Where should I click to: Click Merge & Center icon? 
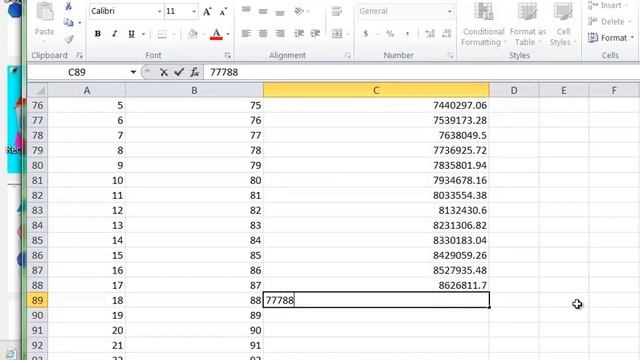click(x=337, y=34)
